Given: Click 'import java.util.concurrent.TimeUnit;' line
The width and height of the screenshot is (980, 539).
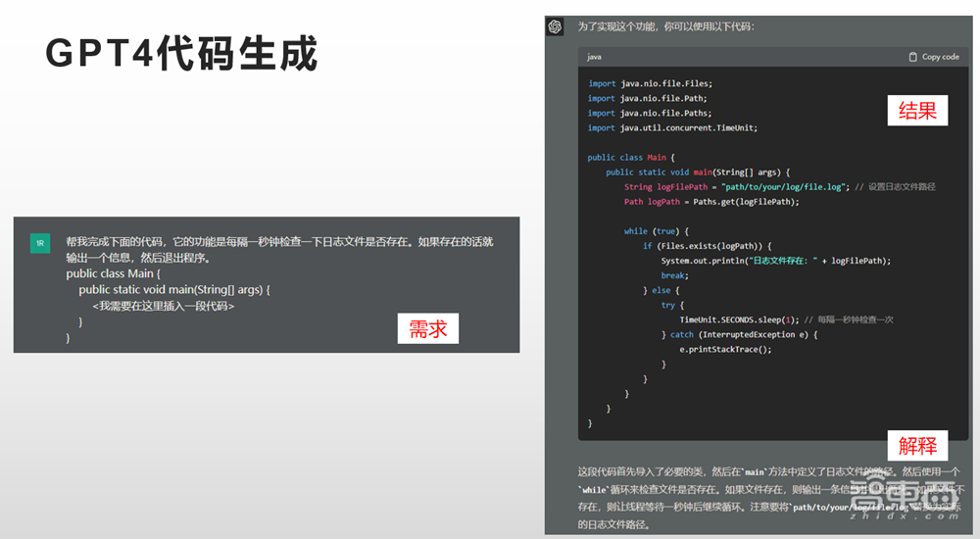Looking at the screenshot, I should coord(672,128).
